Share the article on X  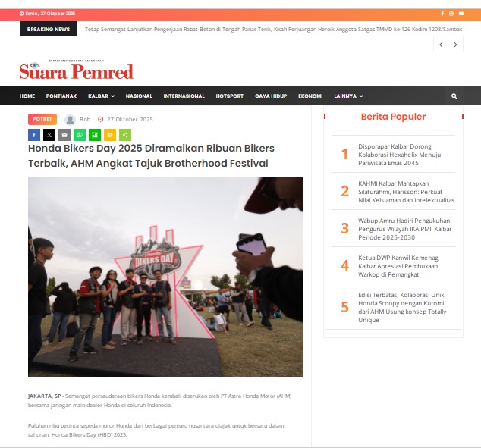(x=49, y=135)
